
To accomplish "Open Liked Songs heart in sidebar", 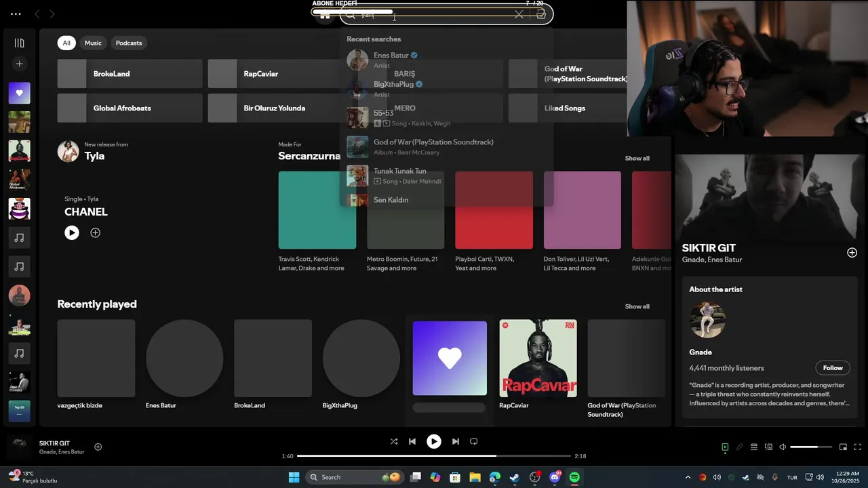I will click(19, 93).
